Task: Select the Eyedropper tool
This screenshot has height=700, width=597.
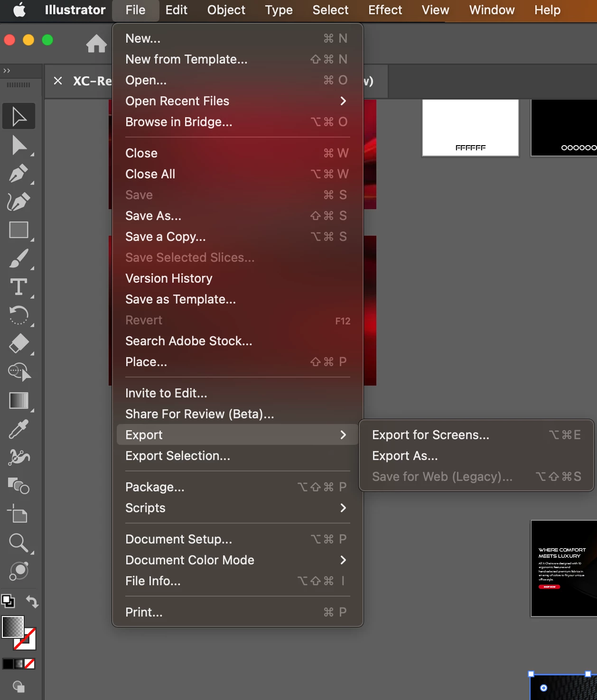Action: tap(19, 429)
